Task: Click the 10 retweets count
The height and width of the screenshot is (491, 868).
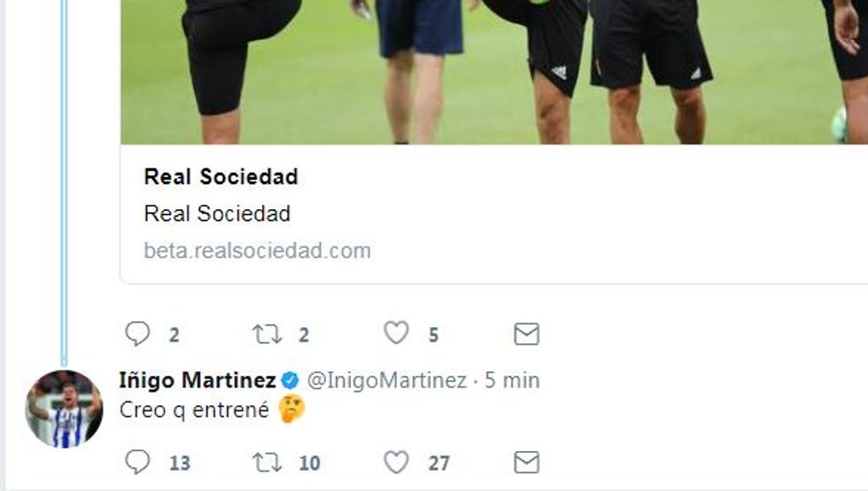Action: click(309, 463)
